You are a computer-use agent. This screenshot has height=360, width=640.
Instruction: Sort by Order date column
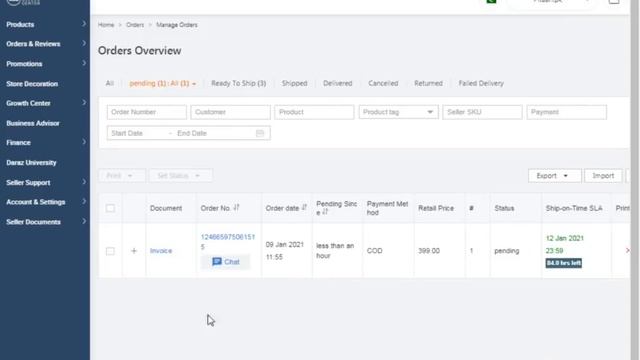(x=304, y=208)
